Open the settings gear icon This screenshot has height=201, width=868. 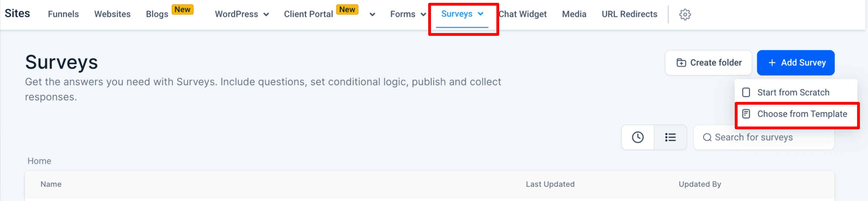coord(685,14)
